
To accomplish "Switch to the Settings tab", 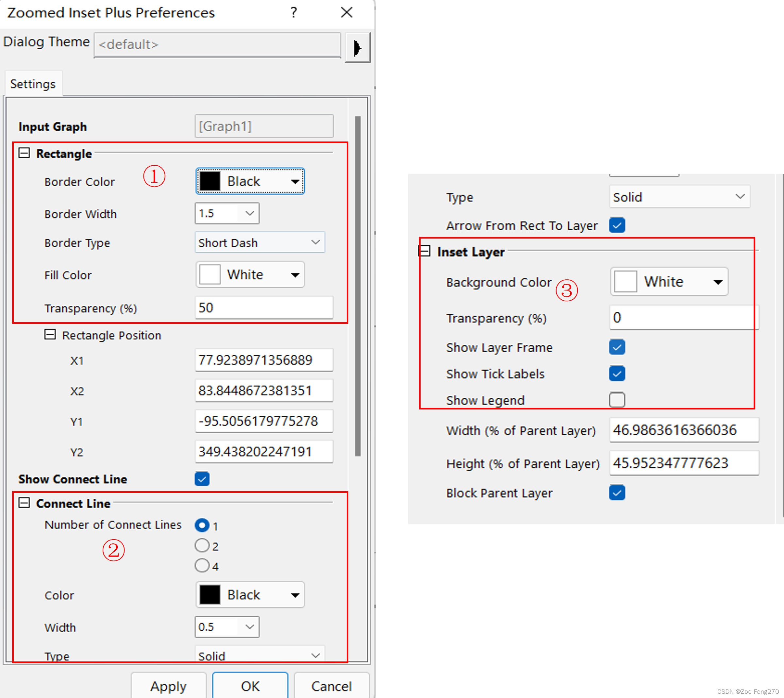I will 33,84.
